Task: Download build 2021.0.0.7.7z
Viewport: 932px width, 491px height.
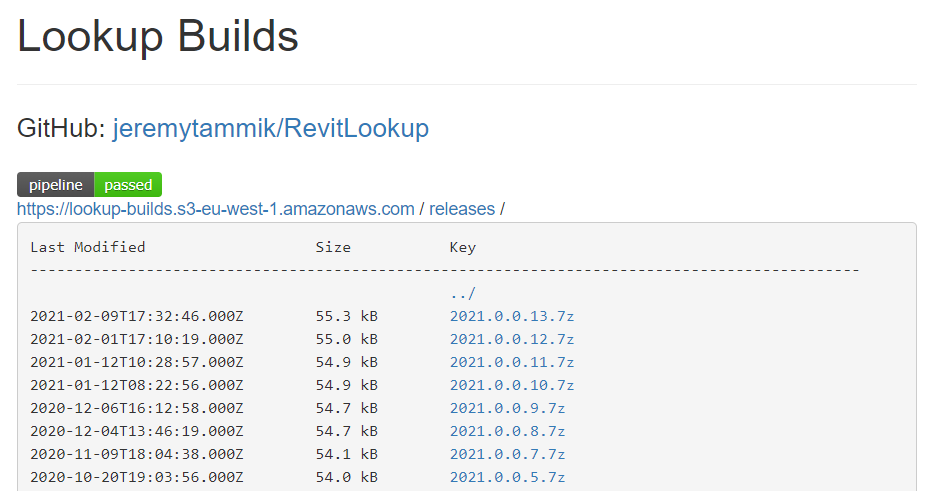Action: tap(507, 454)
